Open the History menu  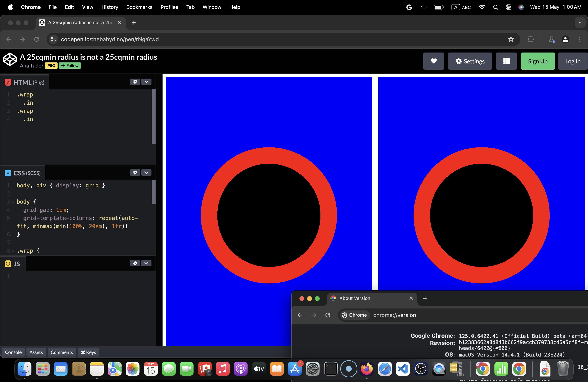tap(110, 7)
